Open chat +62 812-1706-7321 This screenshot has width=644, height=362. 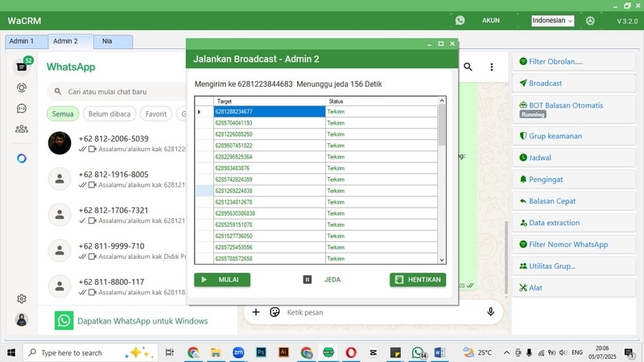pos(113,215)
